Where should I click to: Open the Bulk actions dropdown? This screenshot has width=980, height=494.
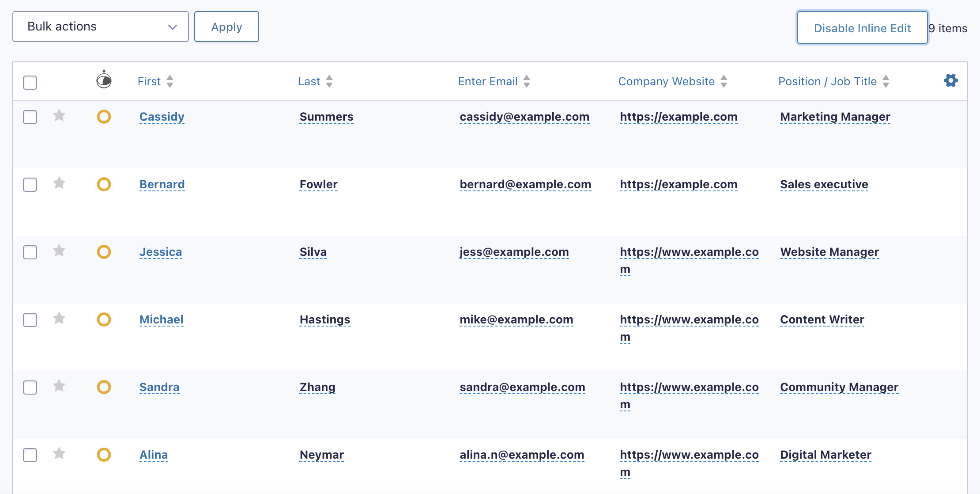[x=101, y=27]
